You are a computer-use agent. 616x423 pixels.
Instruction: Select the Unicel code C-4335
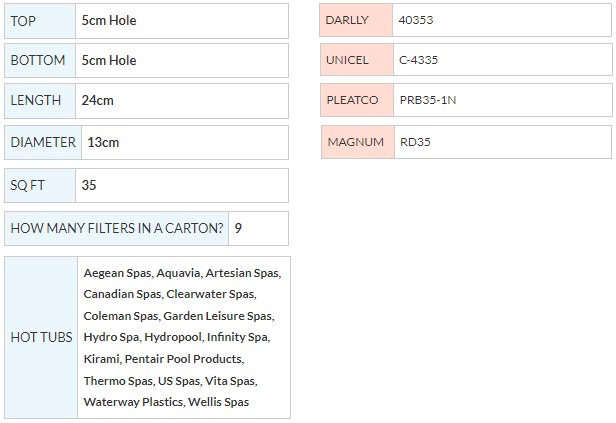click(418, 60)
